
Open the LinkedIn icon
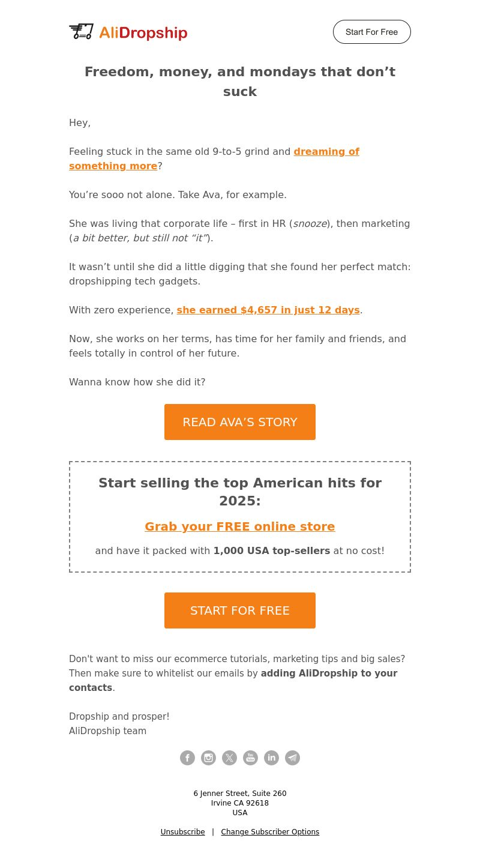tap(271, 758)
